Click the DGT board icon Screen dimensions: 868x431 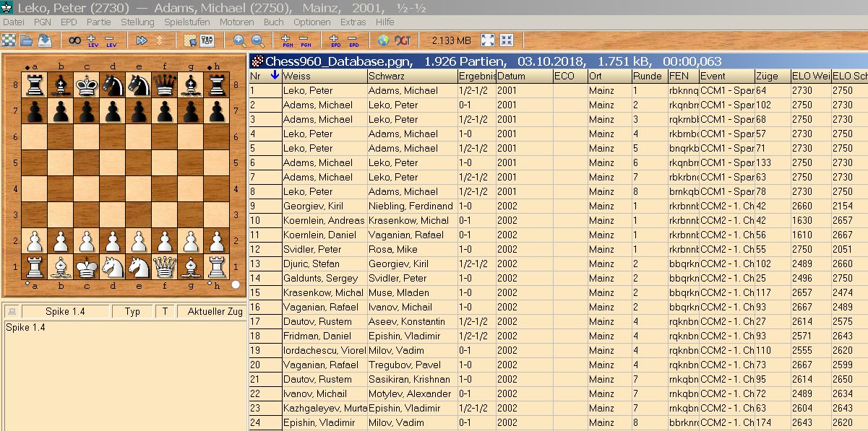point(403,40)
